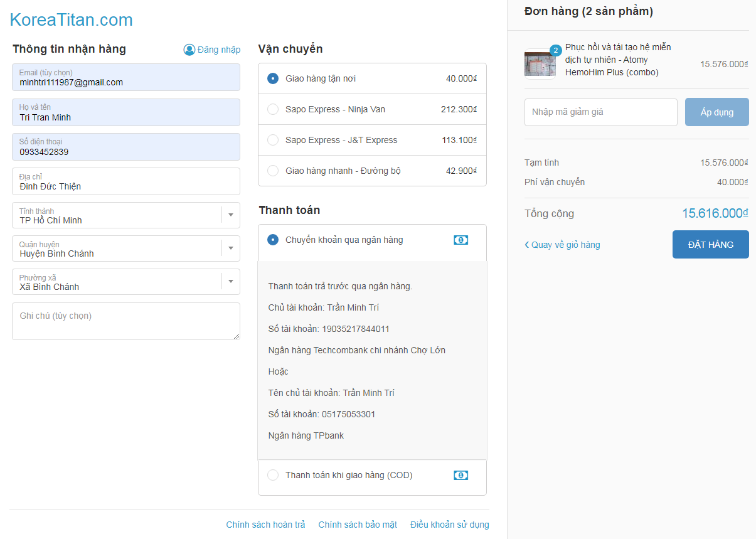756x539 pixels.
Task: Click the HemoHim product thumbnail
Action: point(540,64)
